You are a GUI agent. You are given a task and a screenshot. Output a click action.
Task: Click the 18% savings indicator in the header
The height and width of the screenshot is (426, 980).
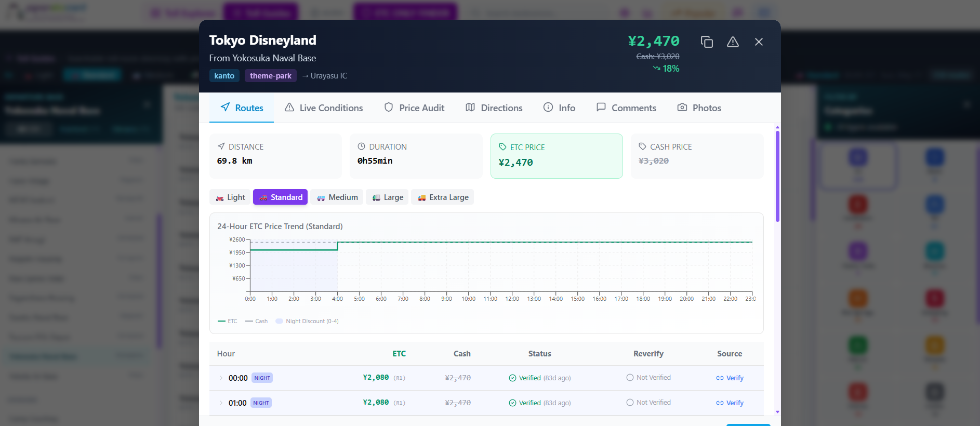point(666,69)
